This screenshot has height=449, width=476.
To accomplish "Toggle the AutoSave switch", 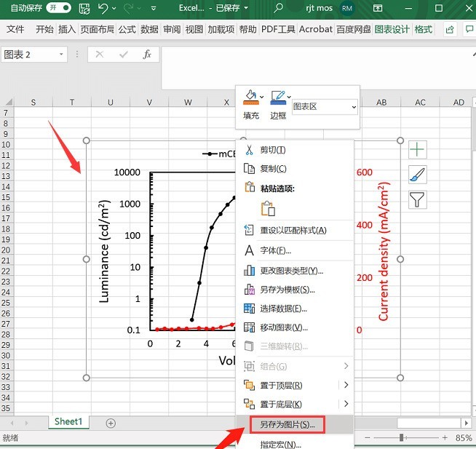I will [58, 9].
